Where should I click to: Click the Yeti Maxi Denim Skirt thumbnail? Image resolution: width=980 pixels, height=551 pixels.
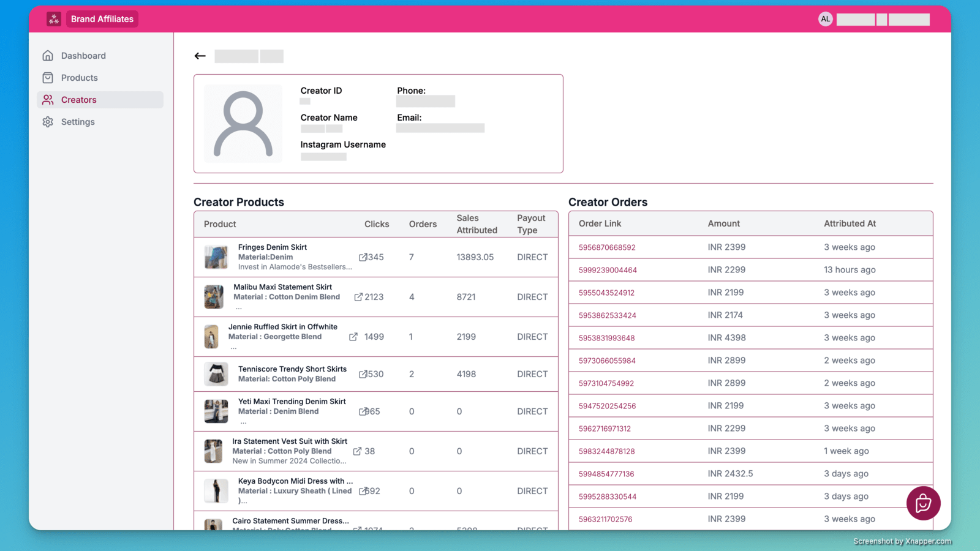point(216,411)
